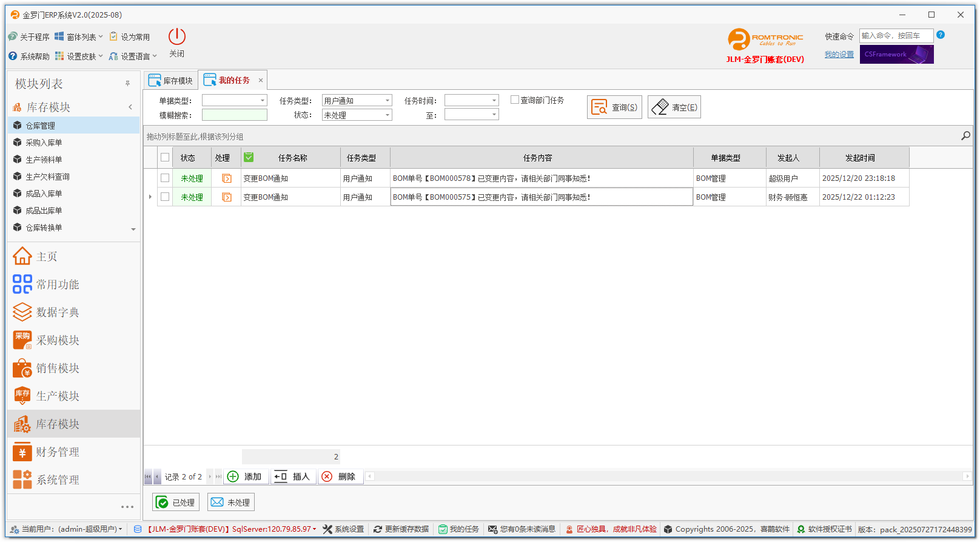Viewport: 980px width, 542px height.
Task: Toggle the 查询部门任务 checkbox
Action: 515,100
